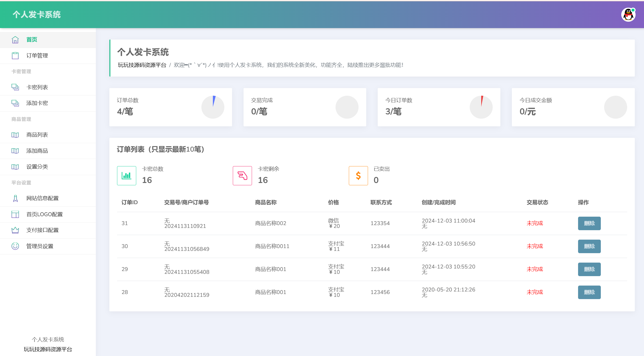
Task: Go to 商品列表 page
Action: [x=37, y=135]
